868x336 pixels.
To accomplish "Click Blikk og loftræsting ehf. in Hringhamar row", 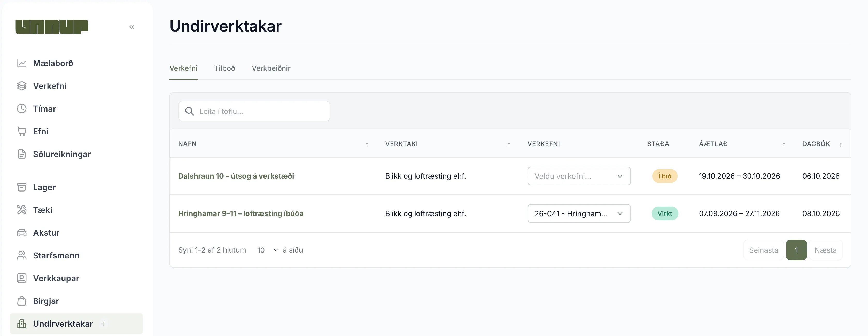I will (425, 213).
